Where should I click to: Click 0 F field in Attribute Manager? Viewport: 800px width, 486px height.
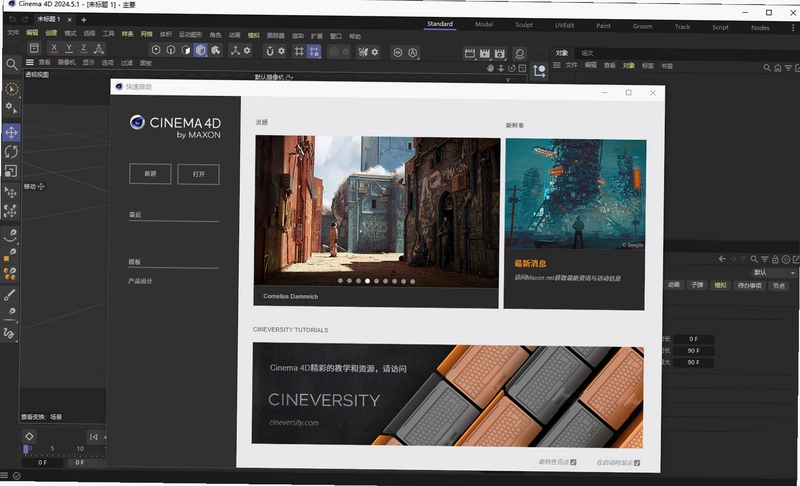coord(693,339)
